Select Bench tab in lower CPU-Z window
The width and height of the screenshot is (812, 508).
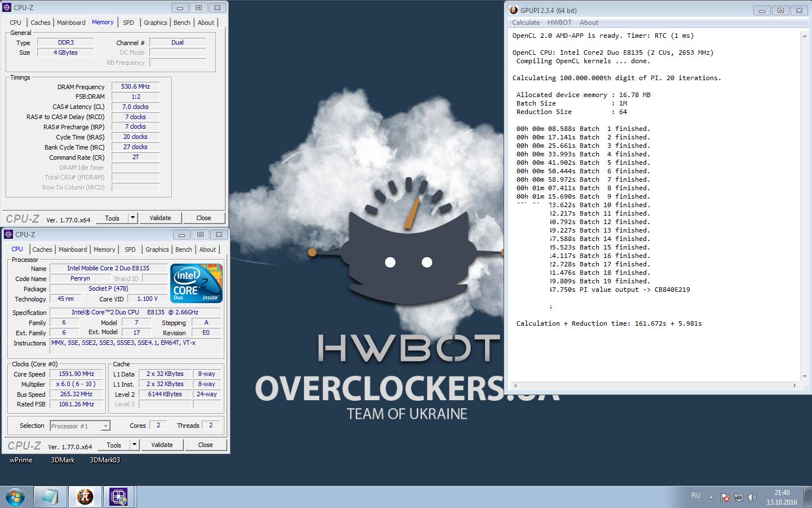(x=184, y=249)
